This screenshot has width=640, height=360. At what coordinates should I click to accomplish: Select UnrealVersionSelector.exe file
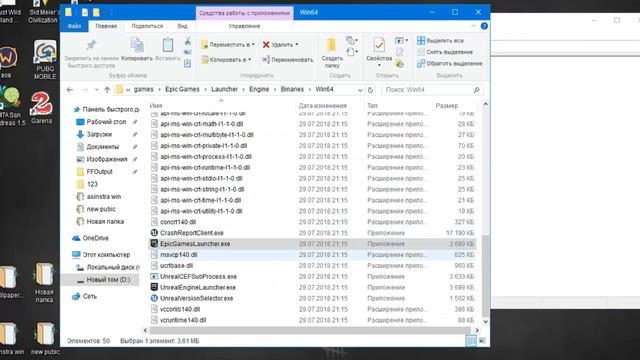[x=196, y=298]
